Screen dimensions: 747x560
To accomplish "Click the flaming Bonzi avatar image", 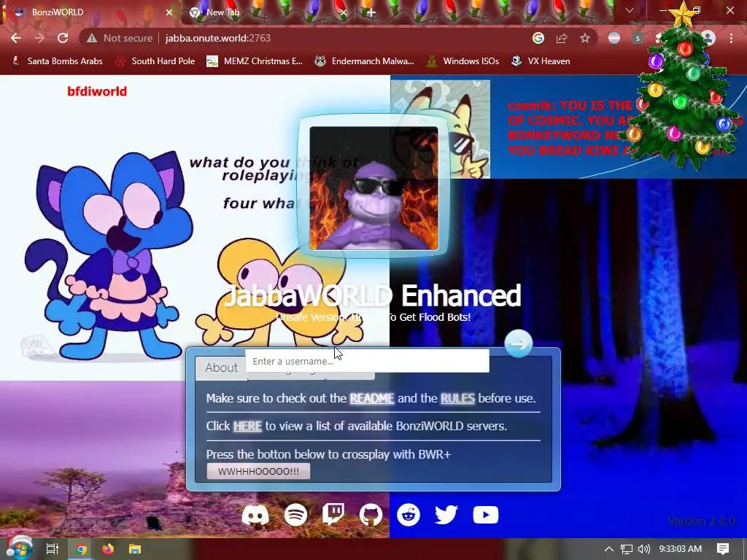I will tap(374, 188).
